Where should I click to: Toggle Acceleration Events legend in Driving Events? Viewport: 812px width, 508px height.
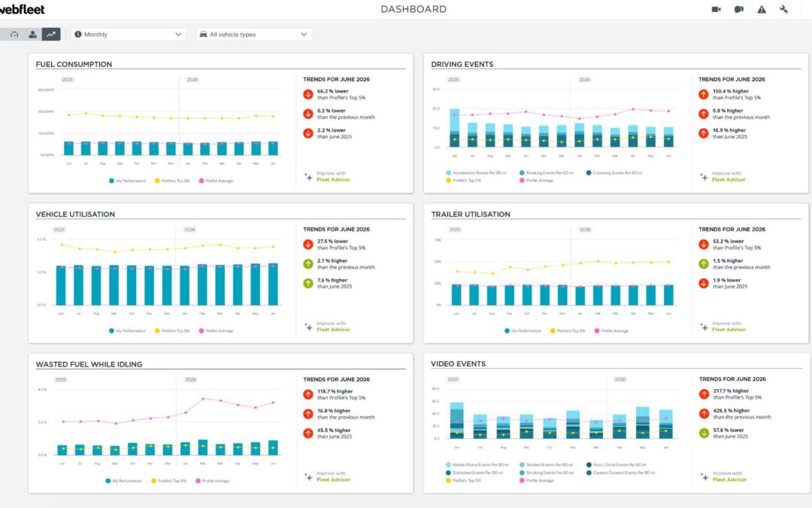pos(477,173)
